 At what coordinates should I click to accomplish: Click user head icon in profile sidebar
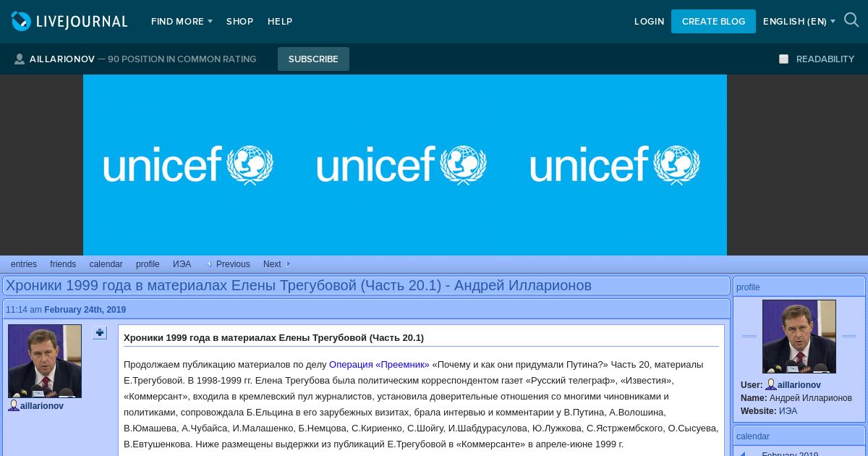click(771, 384)
